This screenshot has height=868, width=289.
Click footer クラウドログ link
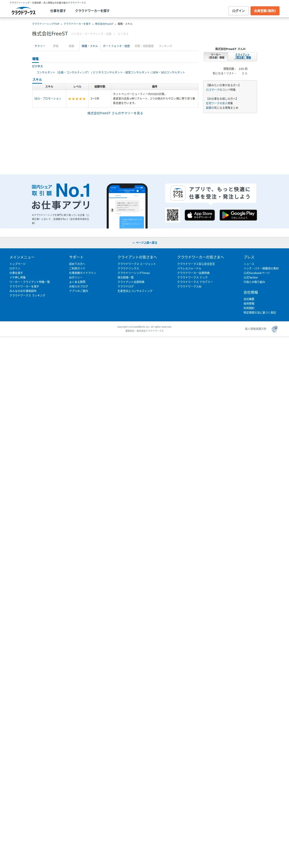(126, 286)
